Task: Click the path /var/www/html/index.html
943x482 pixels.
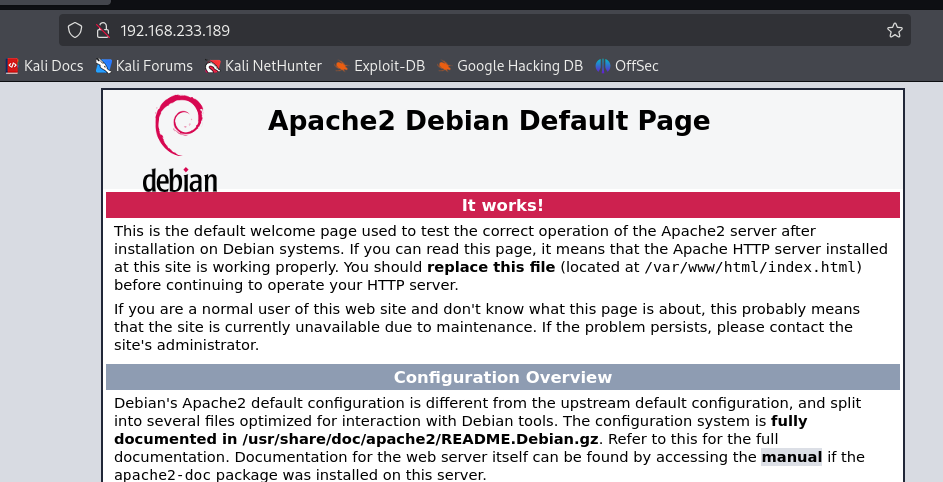Action: 751,267
